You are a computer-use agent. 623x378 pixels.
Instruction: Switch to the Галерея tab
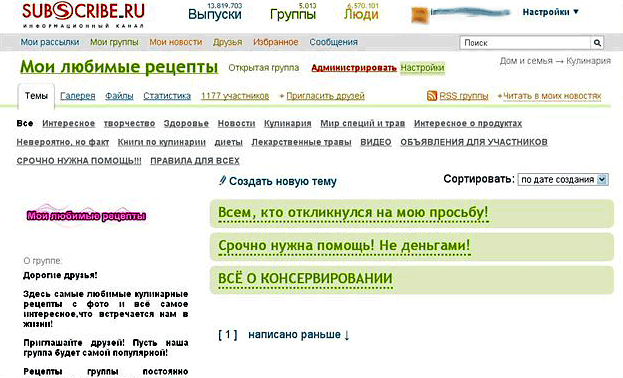[78, 96]
